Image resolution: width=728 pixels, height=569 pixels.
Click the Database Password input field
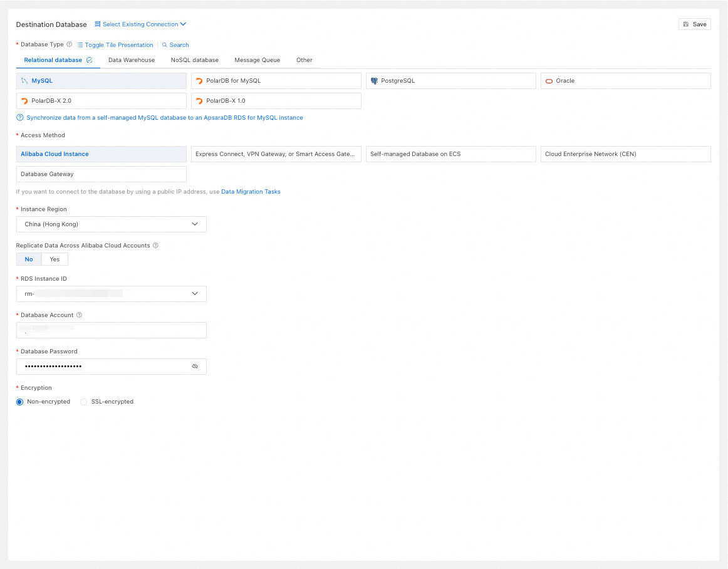tap(112, 367)
